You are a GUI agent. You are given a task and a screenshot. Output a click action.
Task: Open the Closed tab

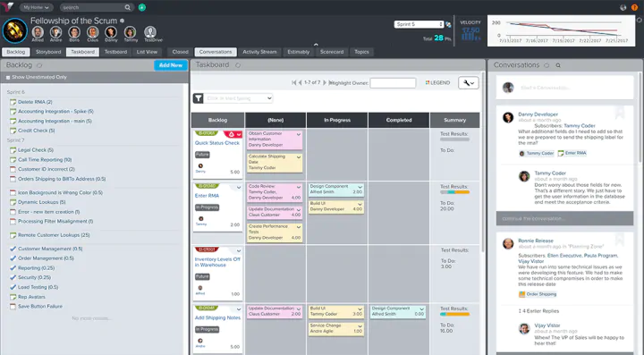pyautogui.click(x=181, y=52)
